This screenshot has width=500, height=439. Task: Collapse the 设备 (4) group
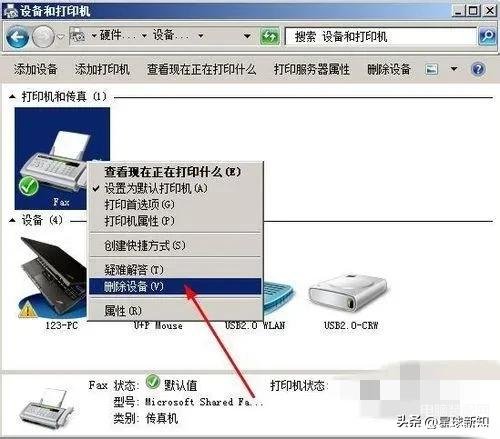tap(12, 220)
